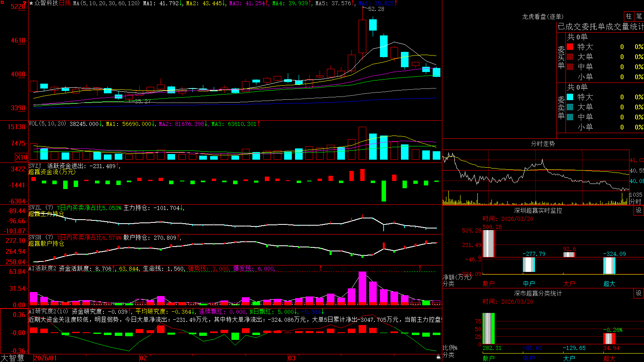Click the AI研究度2(10) indicator label

(x=49, y=311)
